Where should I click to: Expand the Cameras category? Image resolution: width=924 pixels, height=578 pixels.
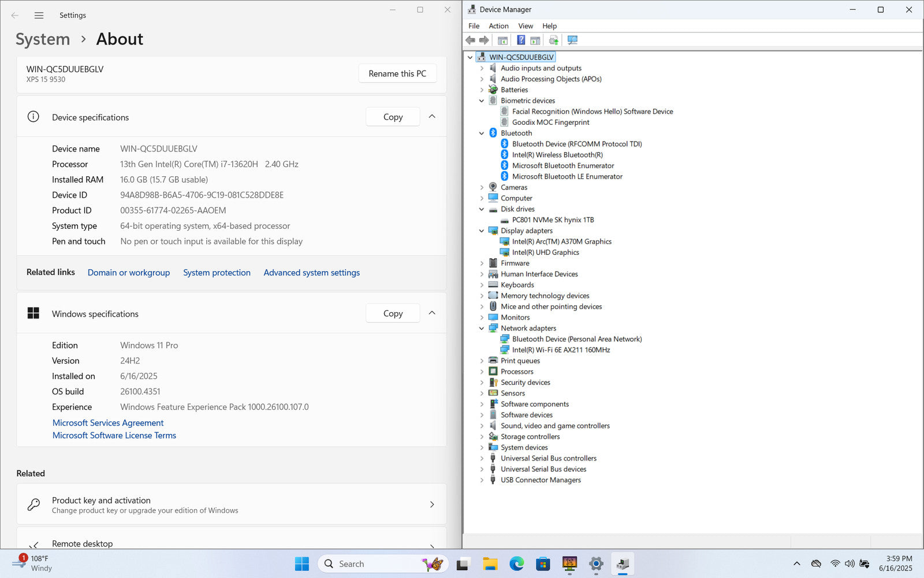click(x=482, y=187)
